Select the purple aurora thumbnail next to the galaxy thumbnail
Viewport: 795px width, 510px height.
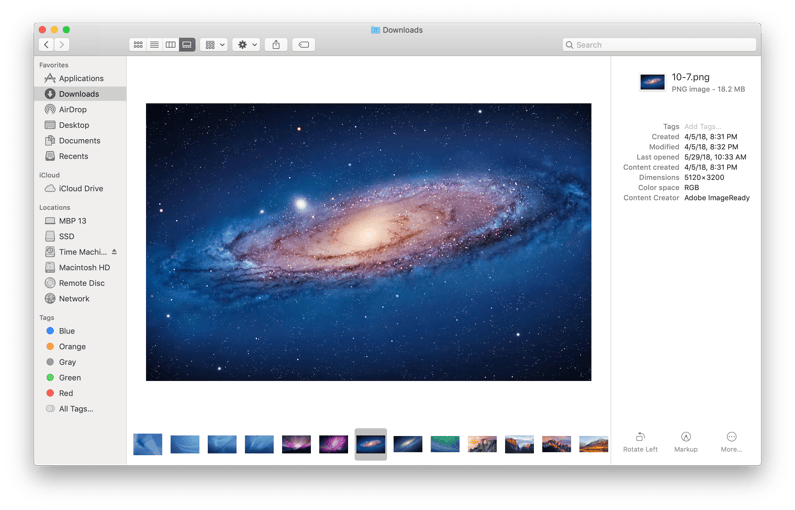point(333,444)
